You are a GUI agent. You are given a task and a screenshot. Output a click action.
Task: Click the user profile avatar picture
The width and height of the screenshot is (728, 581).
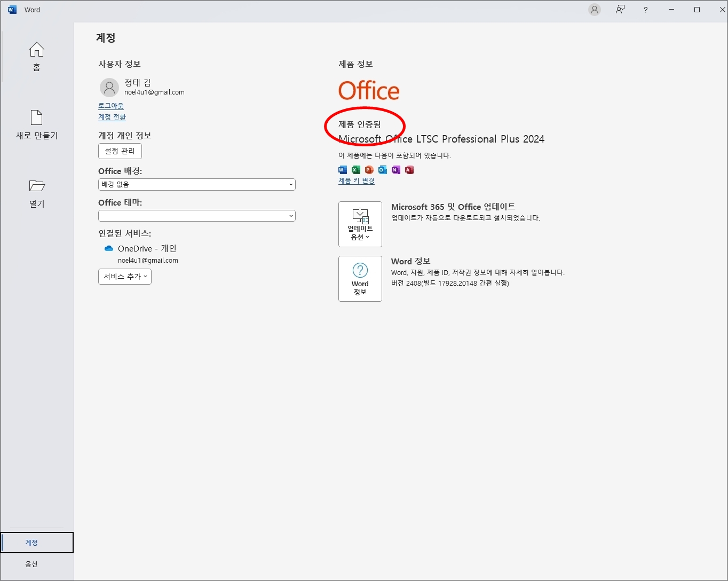point(109,87)
